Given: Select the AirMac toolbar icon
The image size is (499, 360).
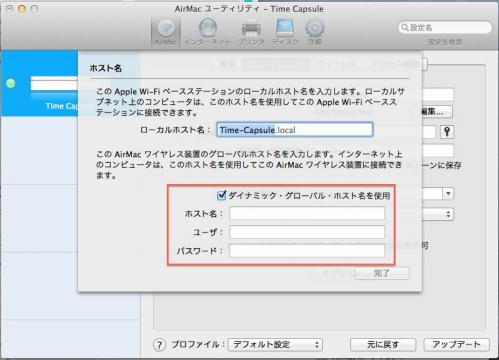Looking at the screenshot, I should 166,32.
